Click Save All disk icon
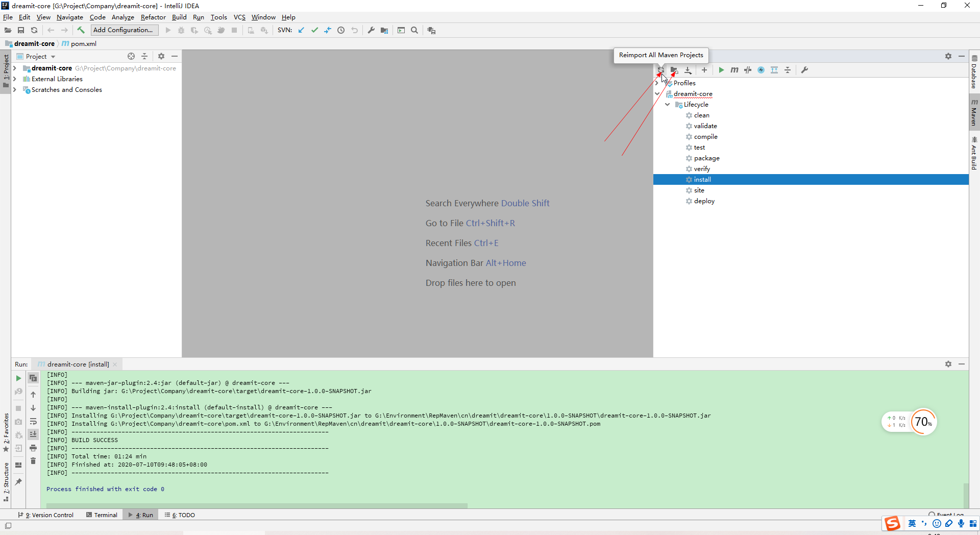This screenshot has height=535, width=980. pos(21,30)
